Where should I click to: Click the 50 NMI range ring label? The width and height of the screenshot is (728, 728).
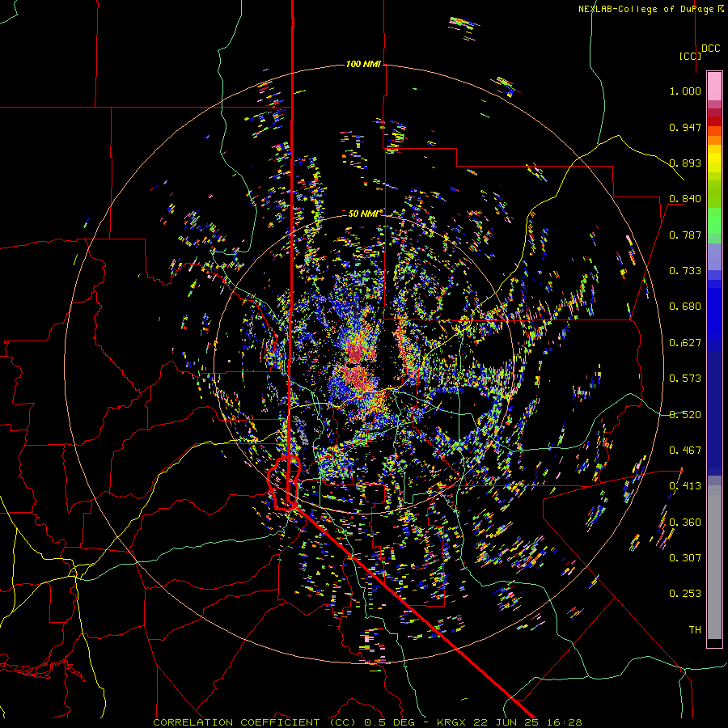tap(363, 214)
